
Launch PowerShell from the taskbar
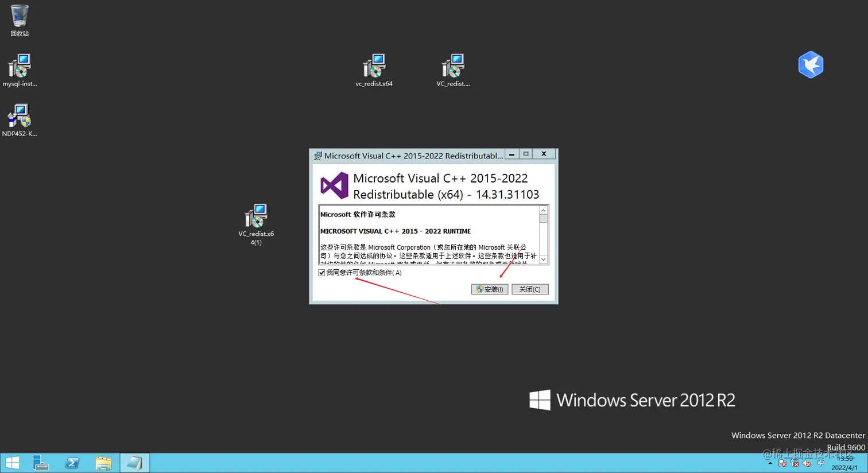(x=72, y=463)
